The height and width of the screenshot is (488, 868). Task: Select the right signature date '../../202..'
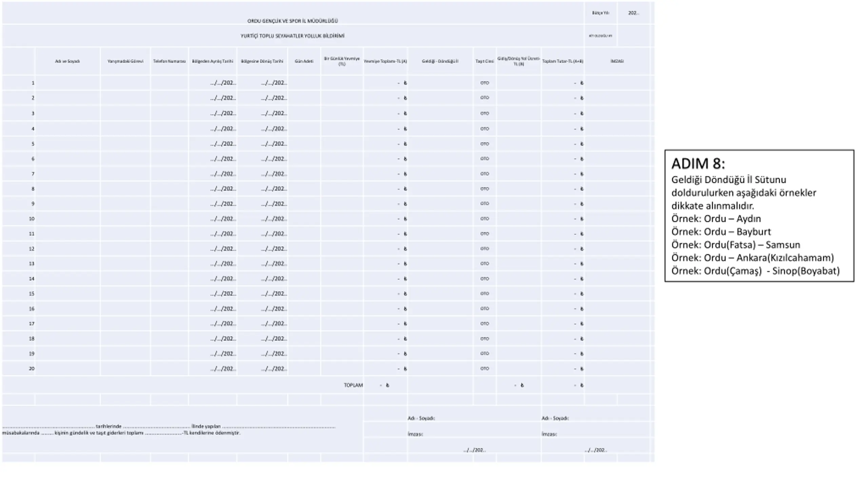pos(596,450)
